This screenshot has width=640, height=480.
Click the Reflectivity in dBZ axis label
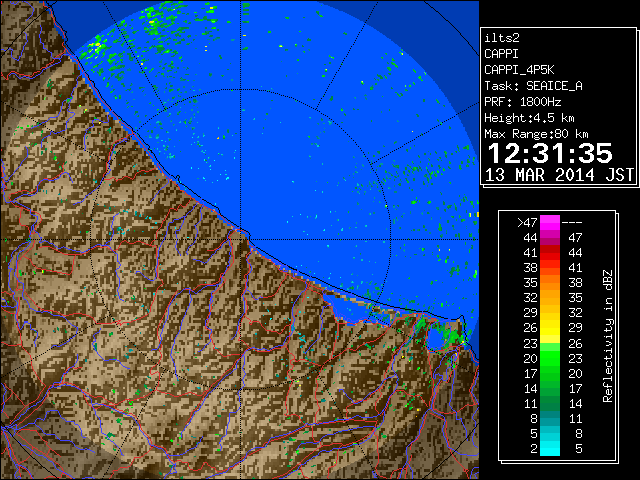[608, 336]
